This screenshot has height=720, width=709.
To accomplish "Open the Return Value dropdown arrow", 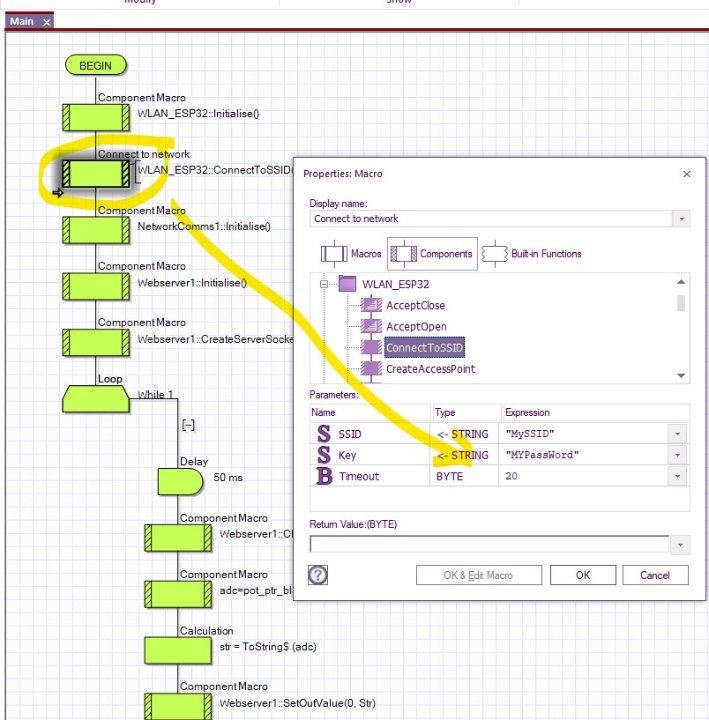I will click(679, 544).
